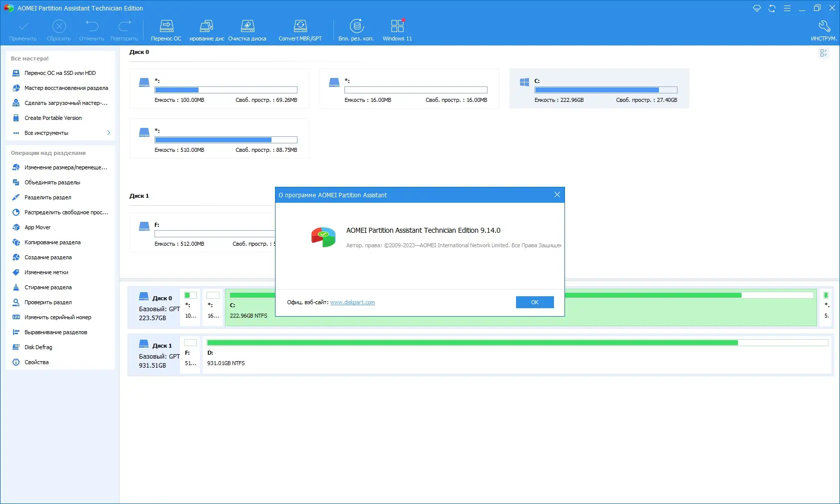Open Проверить раздел from the sidebar

point(42,302)
